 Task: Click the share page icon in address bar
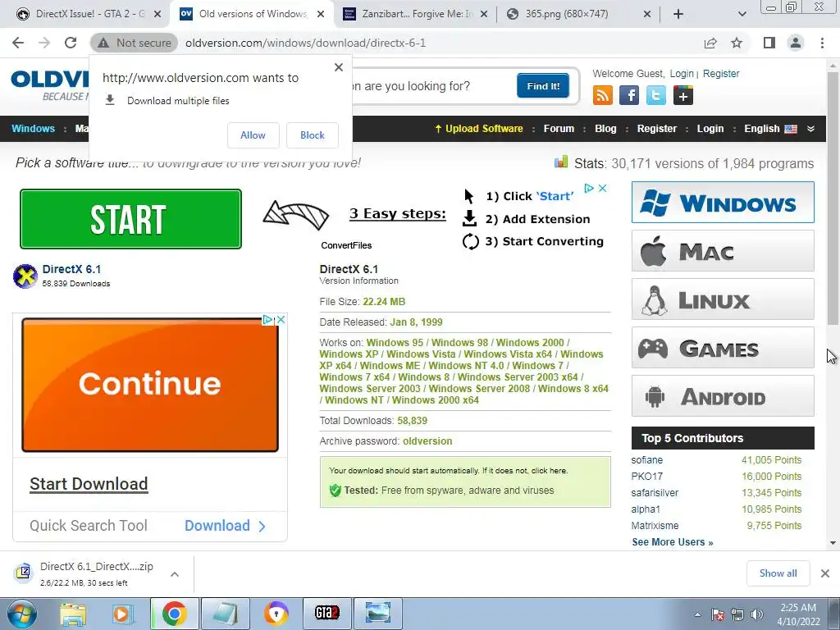pos(710,43)
